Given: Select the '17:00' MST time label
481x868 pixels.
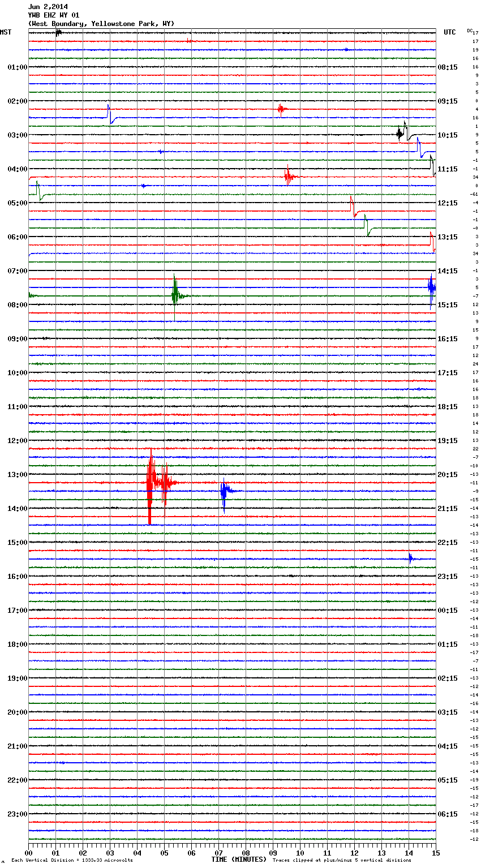Looking at the screenshot, I should 17,611.
